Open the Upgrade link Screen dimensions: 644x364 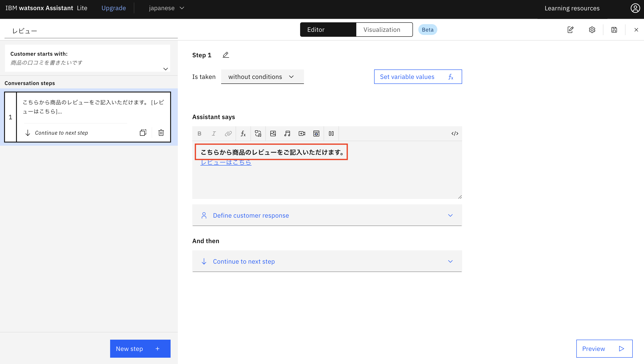[114, 8]
